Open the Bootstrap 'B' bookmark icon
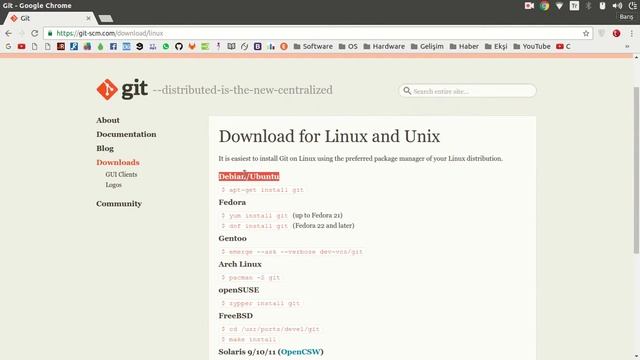 point(258,47)
